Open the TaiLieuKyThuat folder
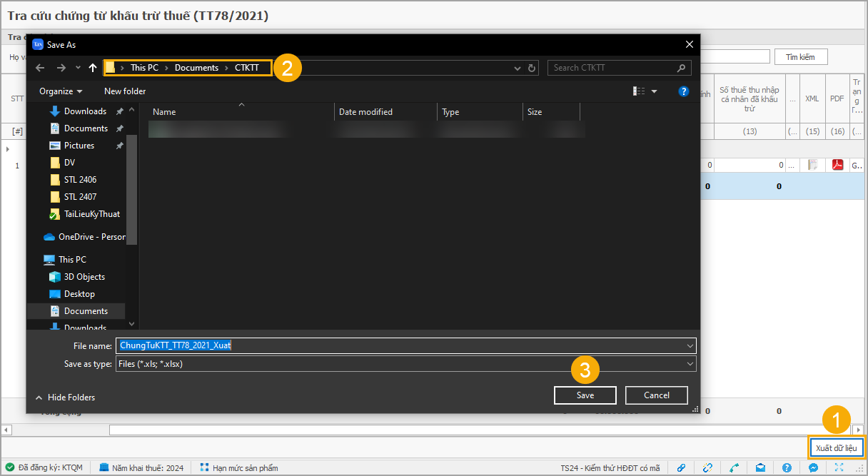Viewport: 868px width, 476px height. (x=91, y=214)
